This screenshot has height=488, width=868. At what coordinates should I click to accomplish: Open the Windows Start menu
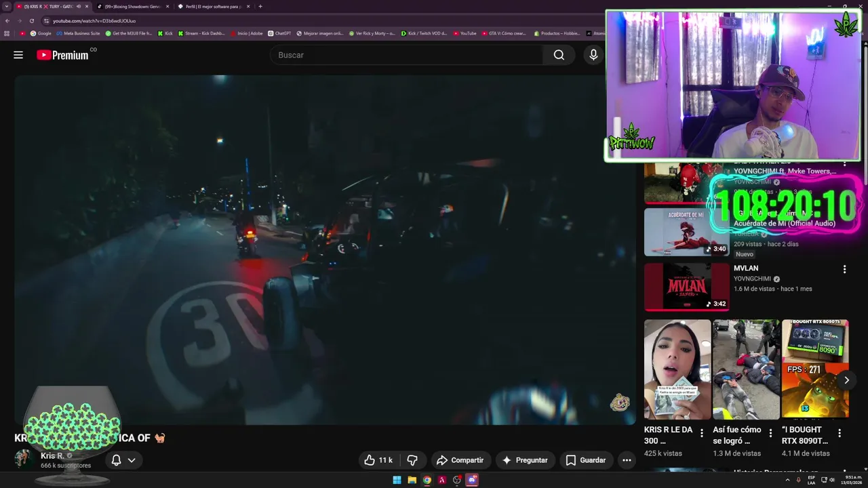click(397, 480)
